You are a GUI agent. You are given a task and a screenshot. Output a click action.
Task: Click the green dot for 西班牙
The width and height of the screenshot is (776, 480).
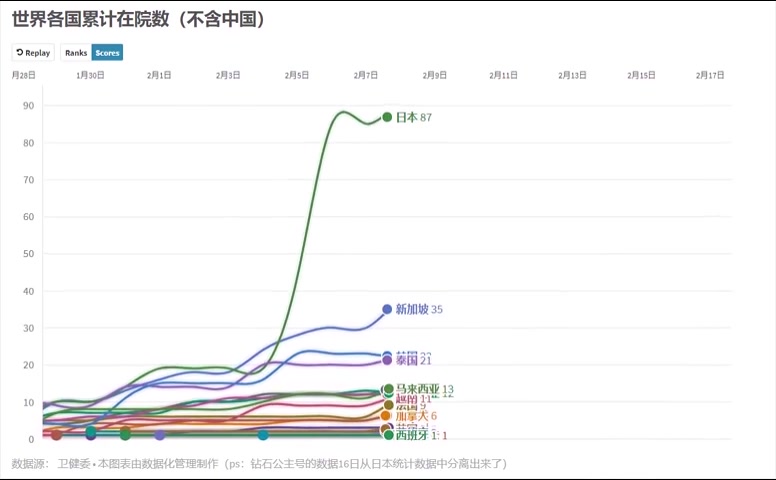click(x=388, y=435)
